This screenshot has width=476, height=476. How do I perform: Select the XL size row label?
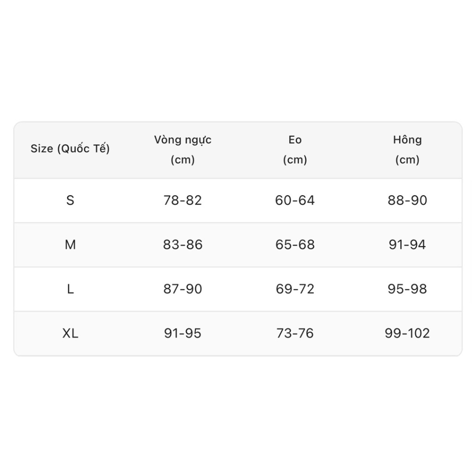(70, 333)
